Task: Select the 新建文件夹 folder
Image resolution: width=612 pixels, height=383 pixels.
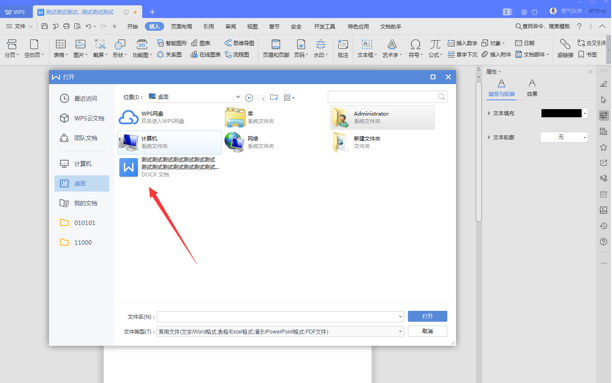Action: 382,142
